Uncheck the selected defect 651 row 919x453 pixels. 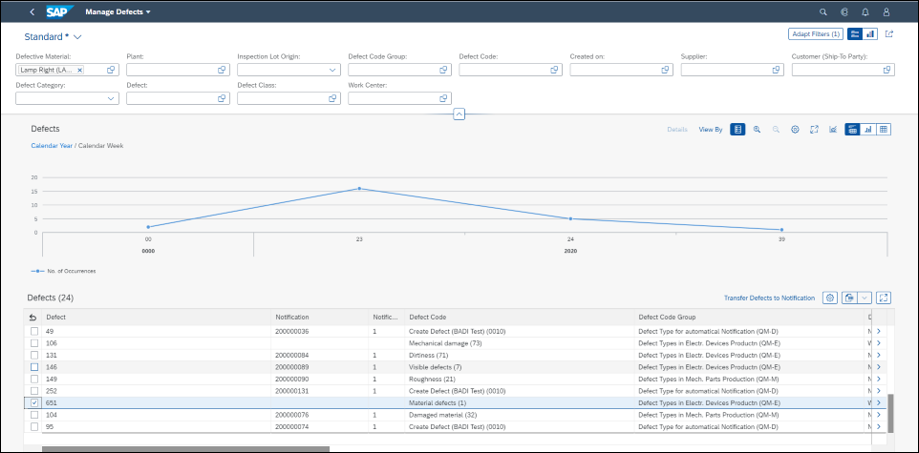pyautogui.click(x=35, y=403)
